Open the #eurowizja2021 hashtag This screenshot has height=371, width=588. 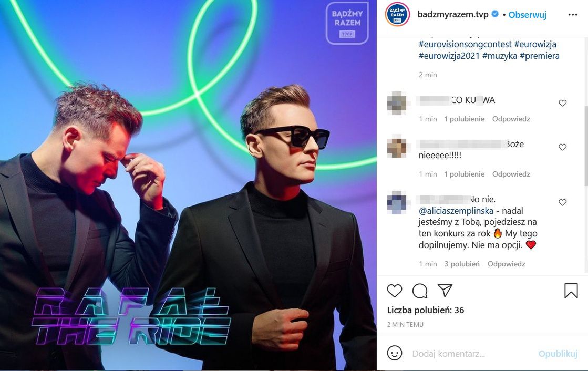pos(449,56)
